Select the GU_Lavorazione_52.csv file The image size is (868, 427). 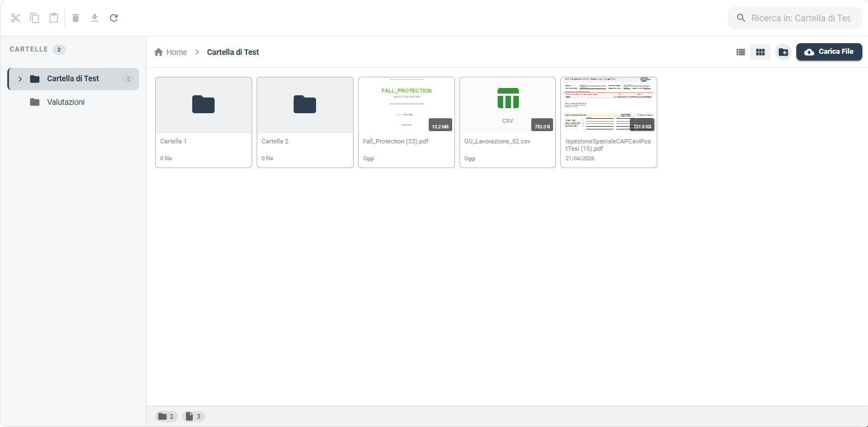pyautogui.click(x=508, y=122)
